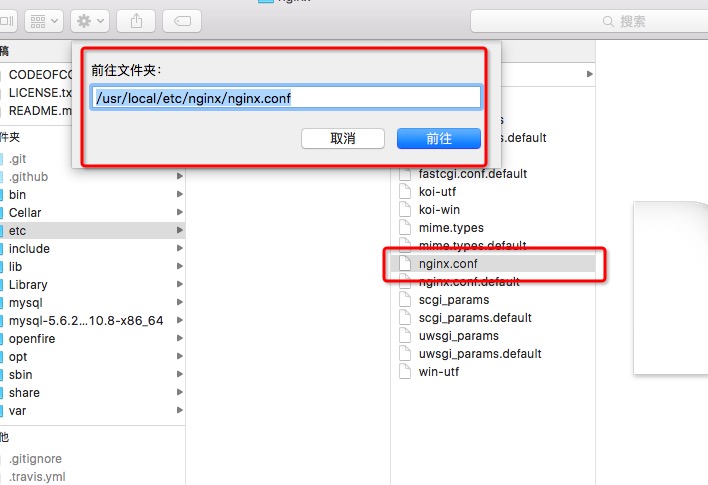Expand the lib folder arrow

(180, 266)
